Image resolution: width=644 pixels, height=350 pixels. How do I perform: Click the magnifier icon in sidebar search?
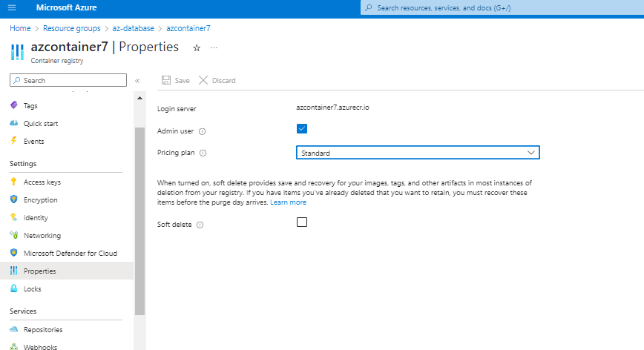[x=17, y=80]
